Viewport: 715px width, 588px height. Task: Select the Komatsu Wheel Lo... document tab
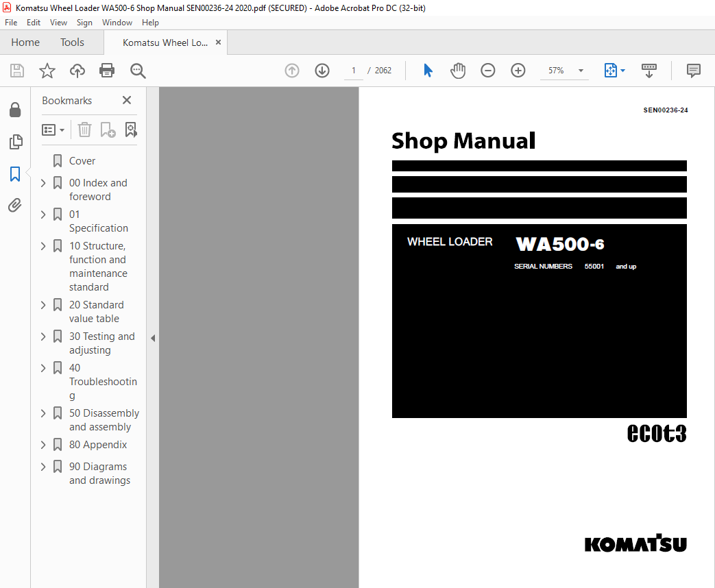coord(165,42)
